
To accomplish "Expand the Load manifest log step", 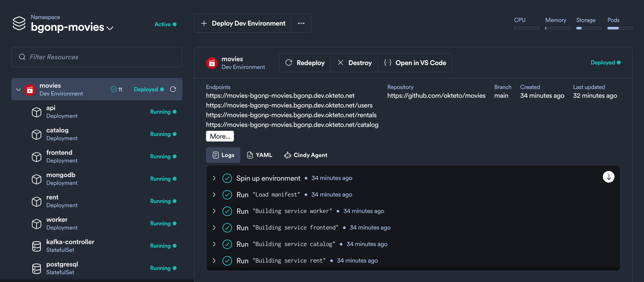I will 214,195.
